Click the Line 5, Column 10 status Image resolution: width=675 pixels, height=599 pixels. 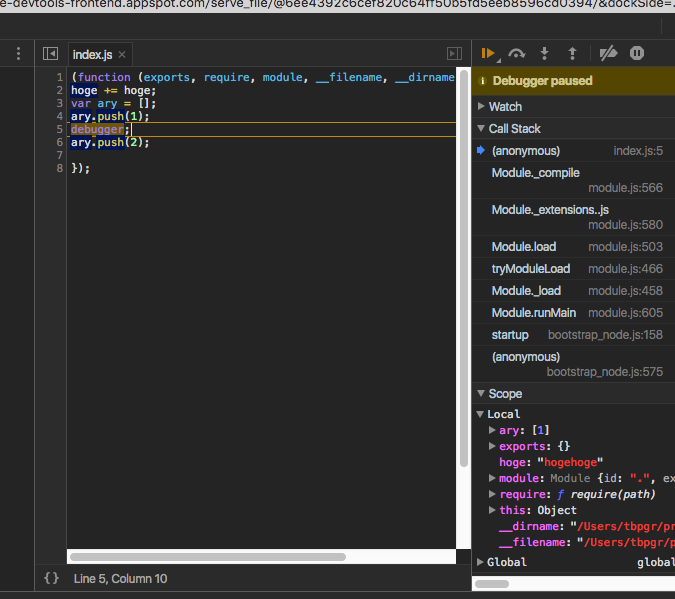tap(120, 578)
